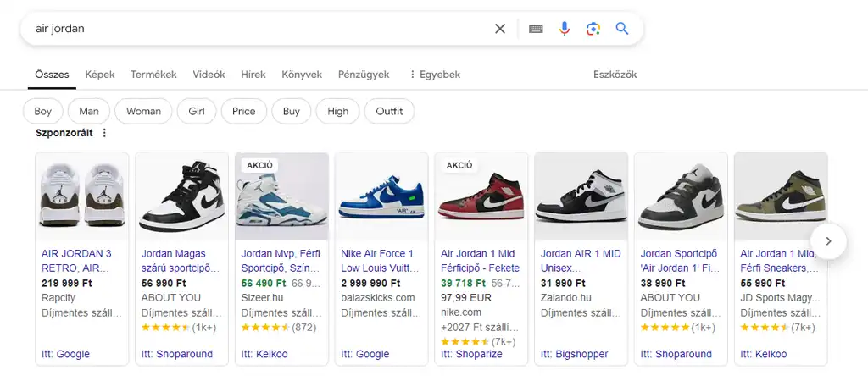
Task: Open Jordan AIR 1 MID Unisex link
Action: (581, 261)
